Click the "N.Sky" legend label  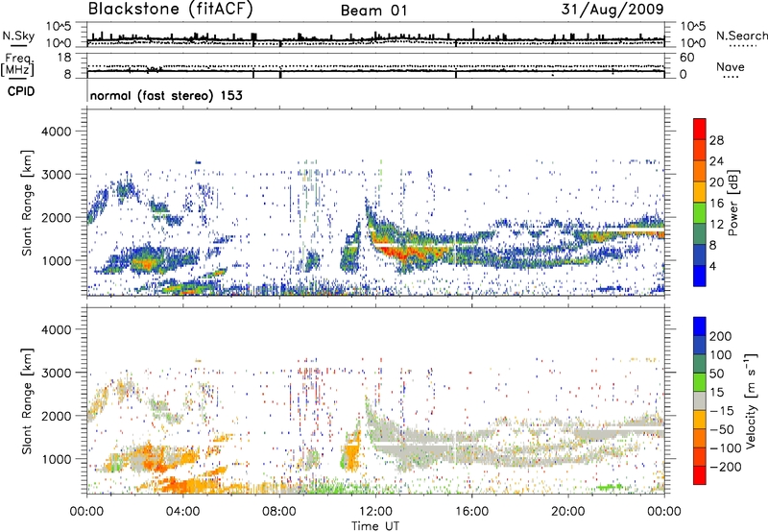[x=18, y=36]
